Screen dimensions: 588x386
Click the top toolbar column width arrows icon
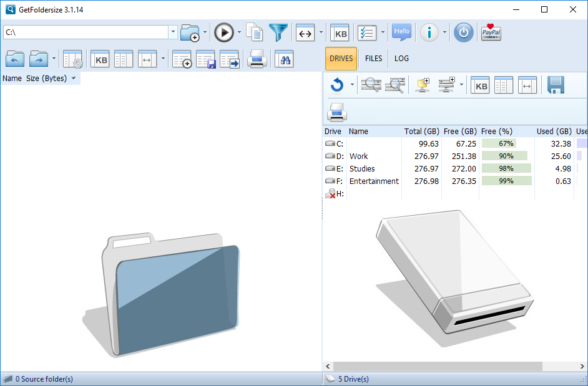(x=305, y=33)
